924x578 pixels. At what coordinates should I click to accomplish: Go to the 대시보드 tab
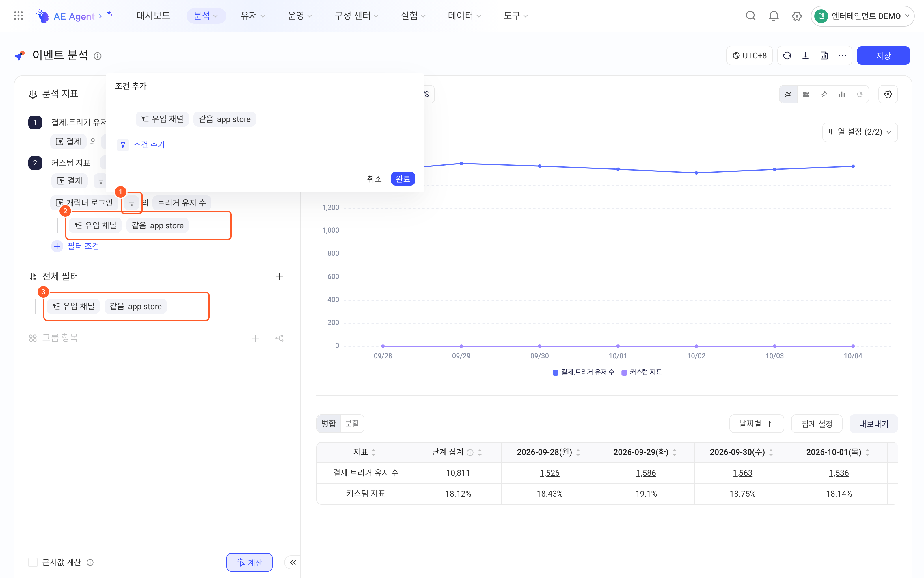click(x=153, y=16)
